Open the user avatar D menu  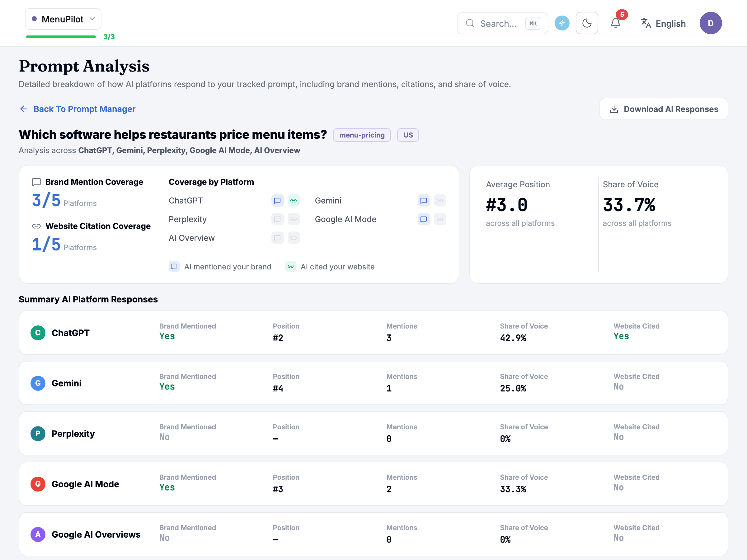(x=711, y=23)
